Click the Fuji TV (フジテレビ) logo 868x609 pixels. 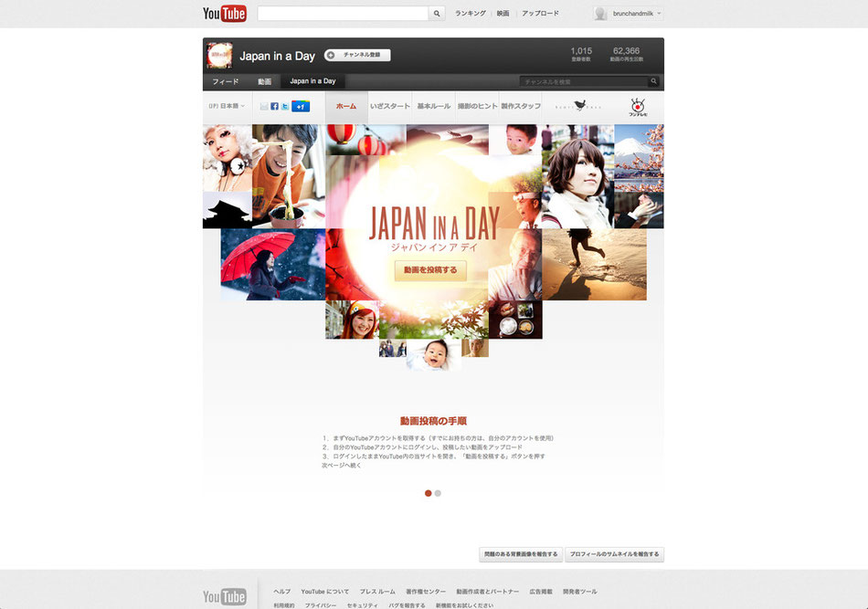638,107
